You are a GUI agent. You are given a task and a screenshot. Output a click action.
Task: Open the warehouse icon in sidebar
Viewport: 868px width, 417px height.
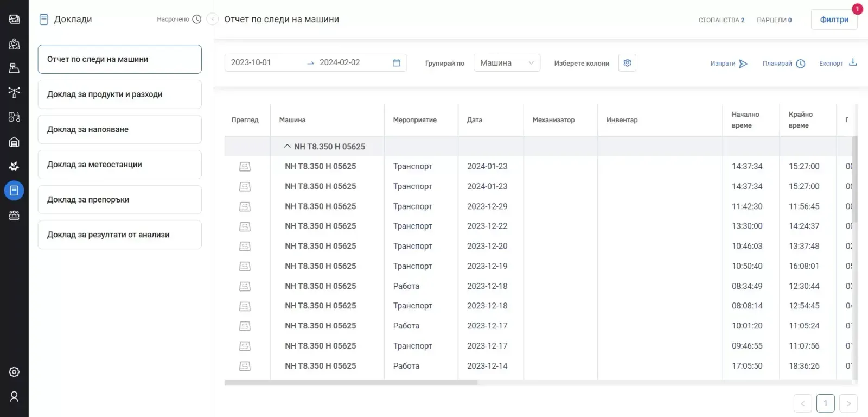coord(14,142)
